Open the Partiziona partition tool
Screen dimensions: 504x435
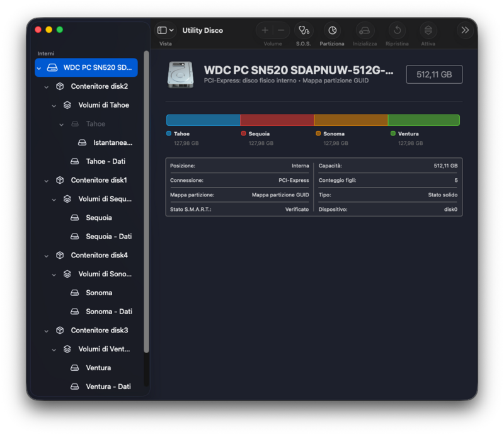[x=332, y=30]
